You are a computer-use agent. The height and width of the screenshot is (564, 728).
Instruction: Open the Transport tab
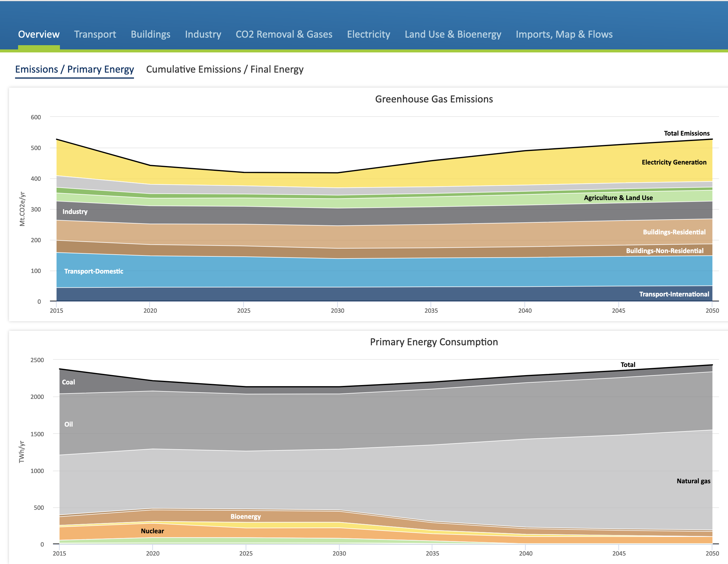(95, 34)
